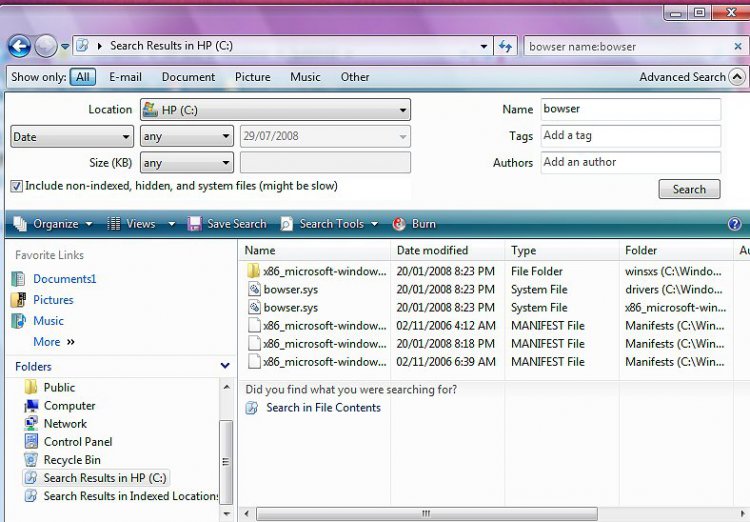This screenshot has height=522, width=750.
Task: Show only Document results
Action: pos(188,77)
